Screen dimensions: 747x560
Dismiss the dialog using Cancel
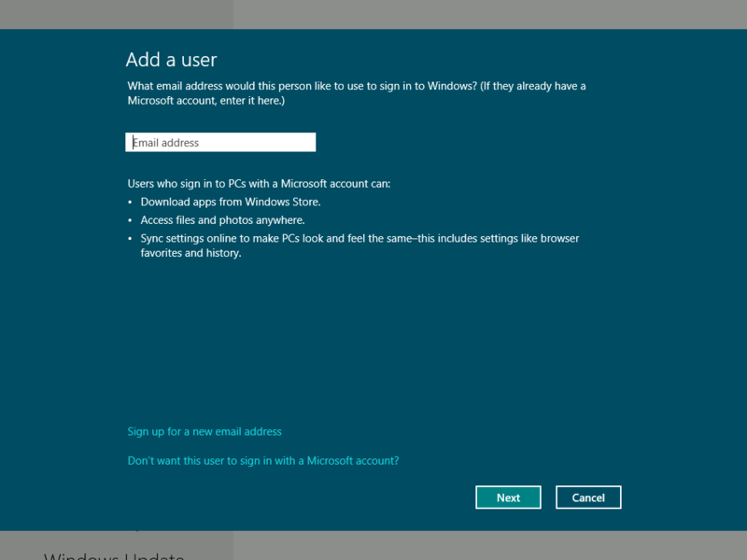coord(588,497)
